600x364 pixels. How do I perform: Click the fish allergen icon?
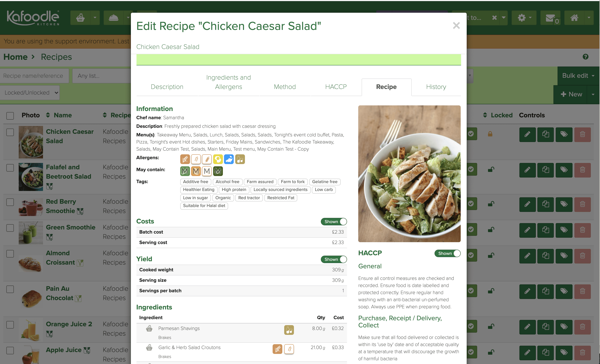(x=229, y=159)
